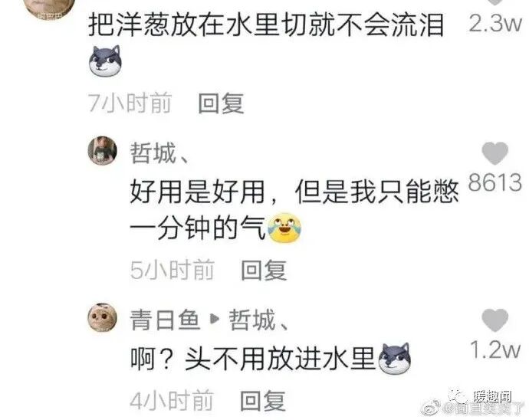Reply to 哲城's 5小时前 comment

pyautogui.click(x=264, y=271)
